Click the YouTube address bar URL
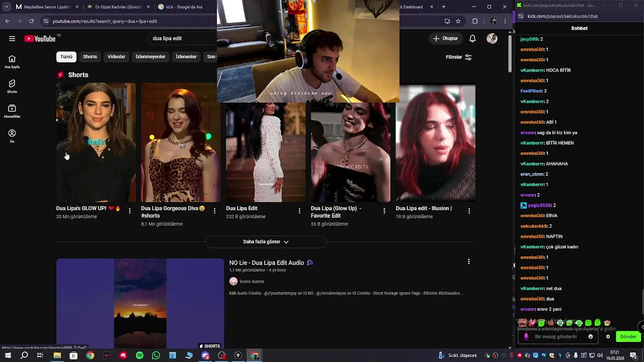 (105, 21)
